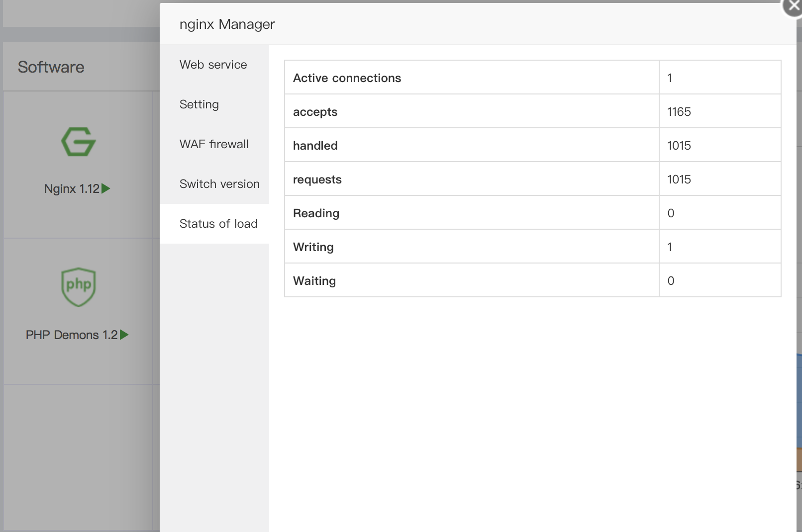This screenshot has width=802, height=532.
Task: Click the requests value 1015
Action: (x=679, y=179)
